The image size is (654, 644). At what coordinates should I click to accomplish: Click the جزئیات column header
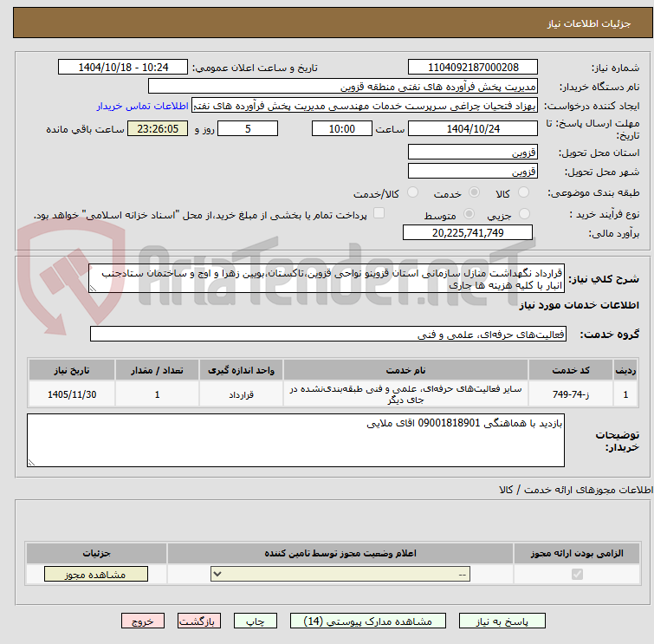[x=96, y=554]
